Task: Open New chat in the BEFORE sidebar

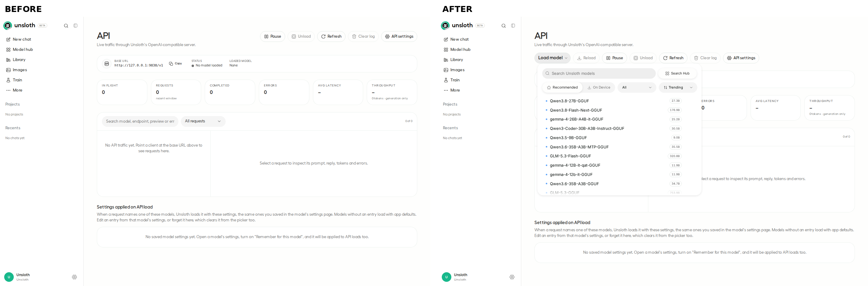Action: tap(19, 39)
